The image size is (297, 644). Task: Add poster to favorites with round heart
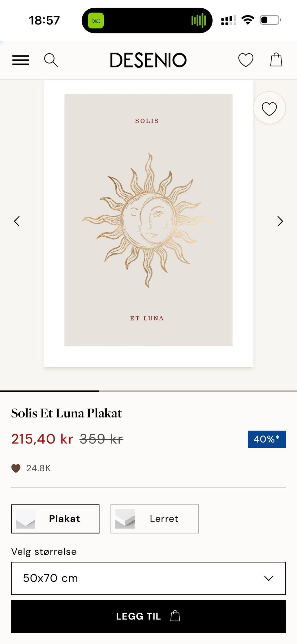tap(269, 109)
